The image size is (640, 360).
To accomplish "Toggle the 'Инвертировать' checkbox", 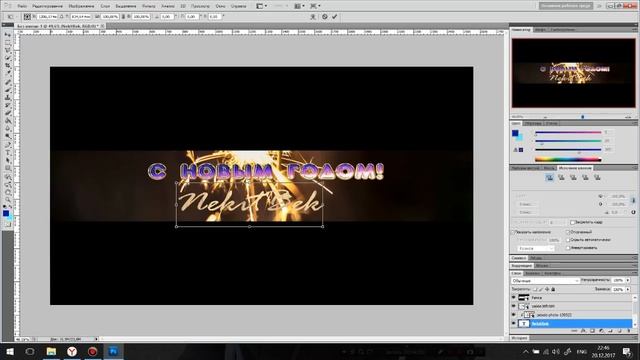I will coord(568,248).
